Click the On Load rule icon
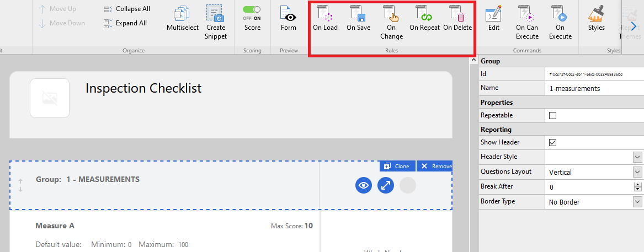Viewport: 644px width, 252px height. pos(325,14)
